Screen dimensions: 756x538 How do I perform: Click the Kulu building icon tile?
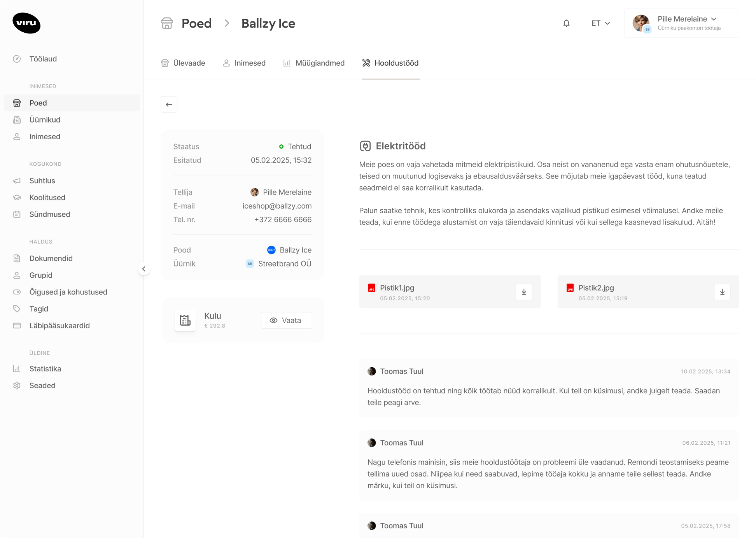(x=185, y=321)
